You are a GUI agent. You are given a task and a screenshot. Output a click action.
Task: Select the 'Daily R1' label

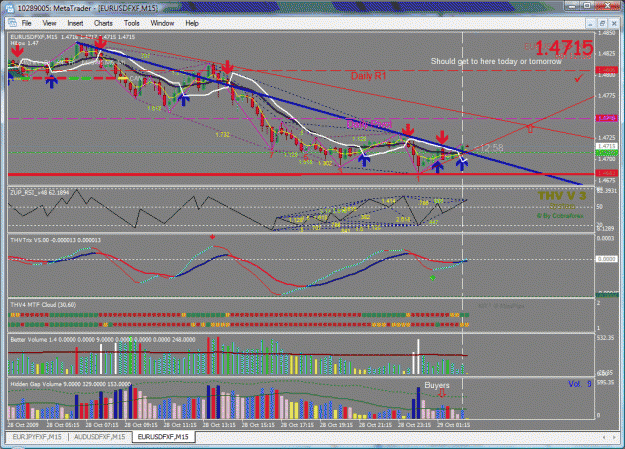(x=368, y=76)
